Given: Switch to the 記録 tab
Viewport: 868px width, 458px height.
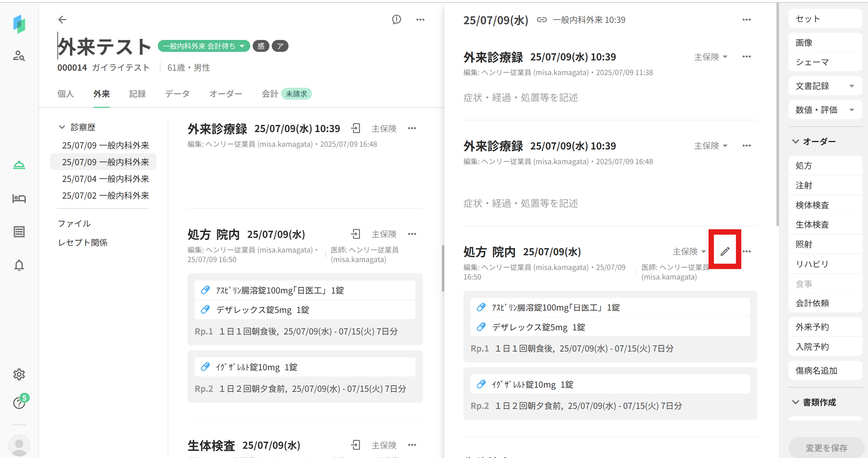Looking at the screenshot, I should pyautogui.click(x=137, y=94).
